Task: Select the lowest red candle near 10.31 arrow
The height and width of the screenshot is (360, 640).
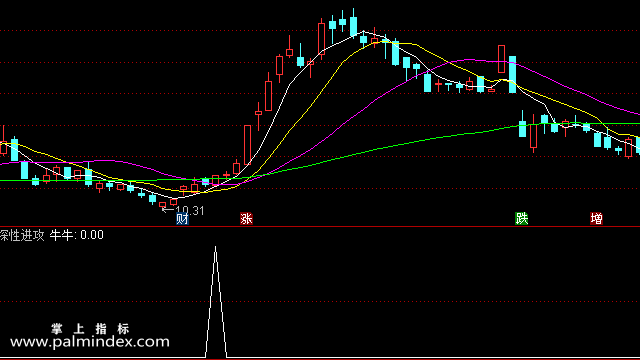Action: click(162, 204)
